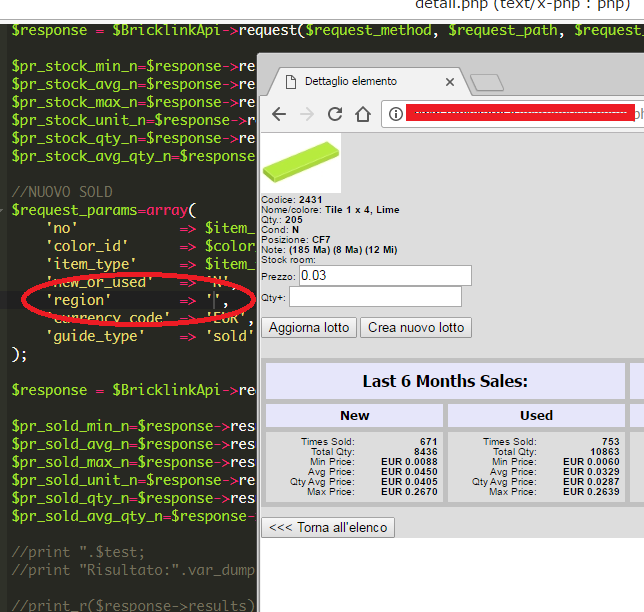Go back using the browser back arrow
The width and height of the screenshot is (644, 612).
click(279, 114)
